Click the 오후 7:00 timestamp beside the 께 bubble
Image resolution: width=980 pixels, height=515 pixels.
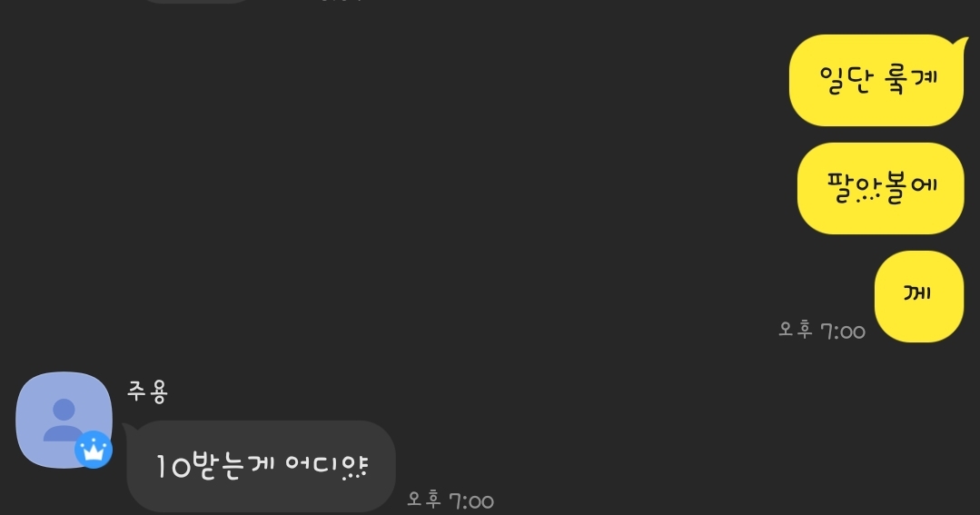point(822,330)
